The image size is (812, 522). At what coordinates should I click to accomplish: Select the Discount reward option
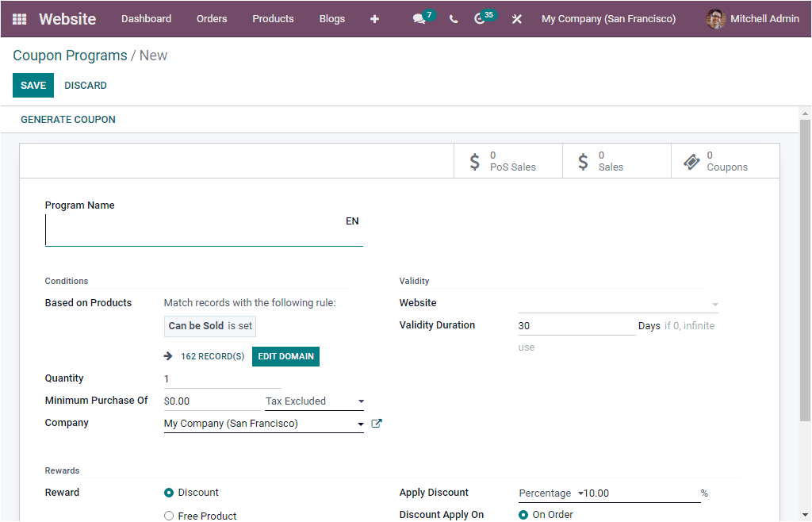click(x=168, y=492)
